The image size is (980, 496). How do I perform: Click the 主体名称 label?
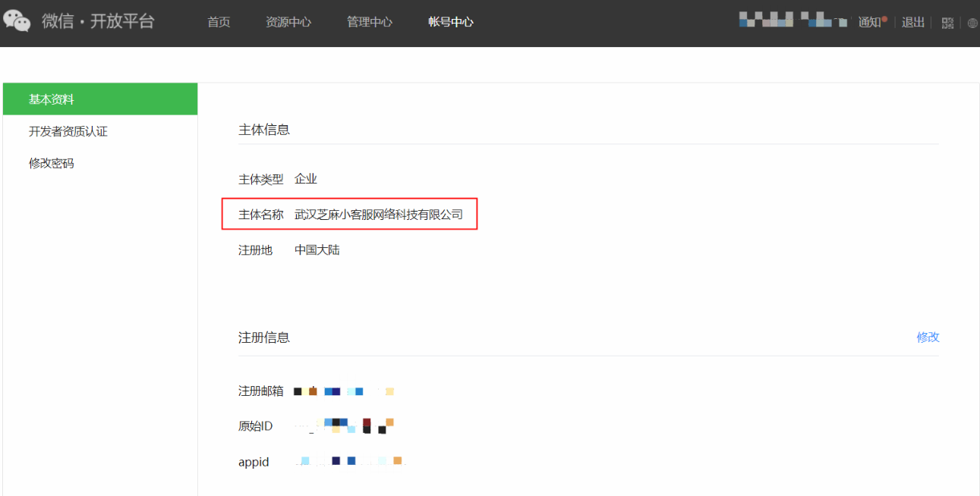(261, 215)
